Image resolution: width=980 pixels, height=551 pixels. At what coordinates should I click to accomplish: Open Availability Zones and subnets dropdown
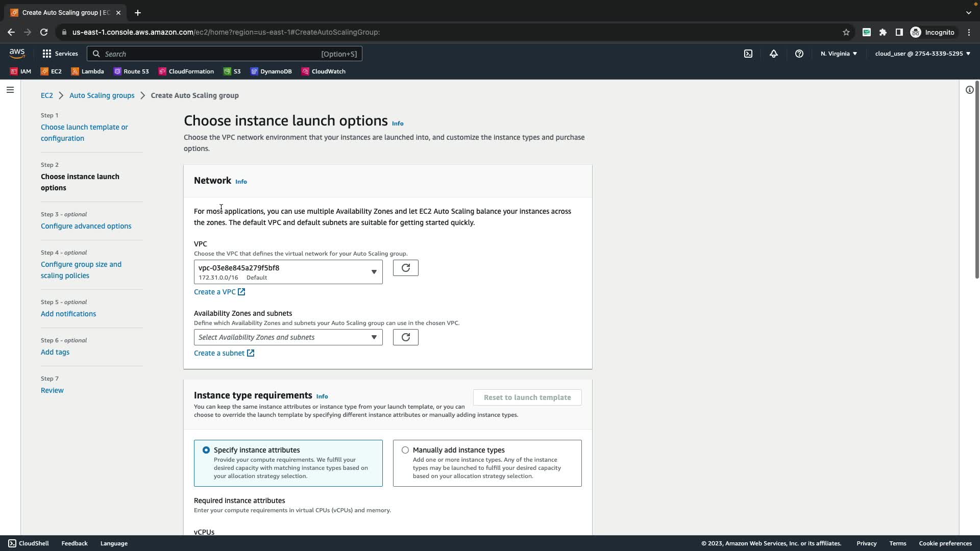pyautogui.click(x=288, y=337)
